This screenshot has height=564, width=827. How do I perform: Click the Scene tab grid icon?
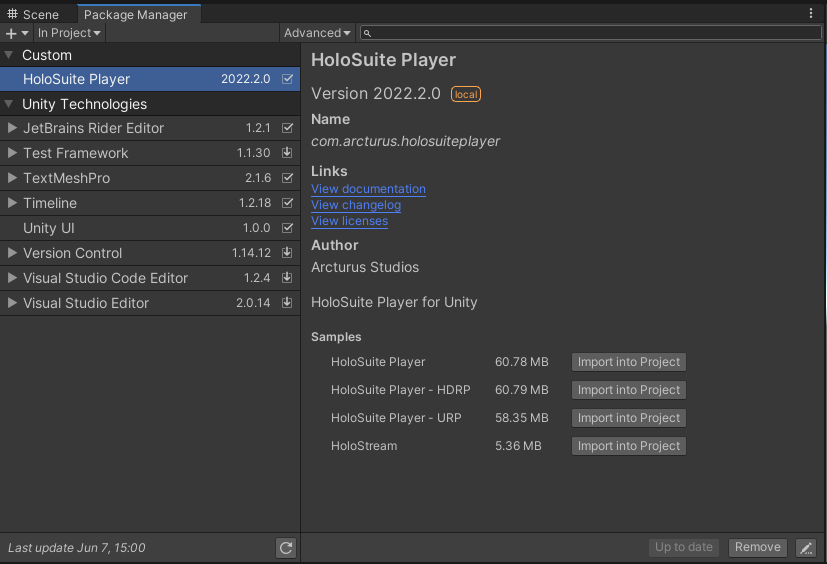[12, 14]
